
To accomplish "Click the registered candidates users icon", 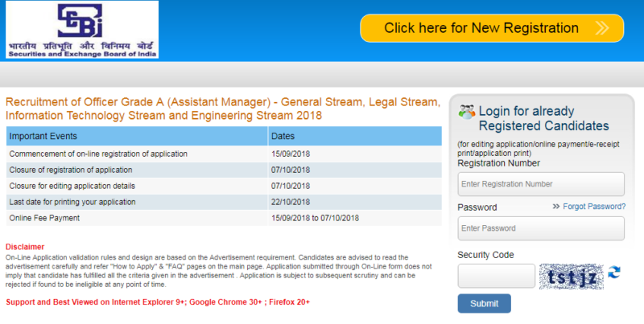I will (x=466, y=113).
